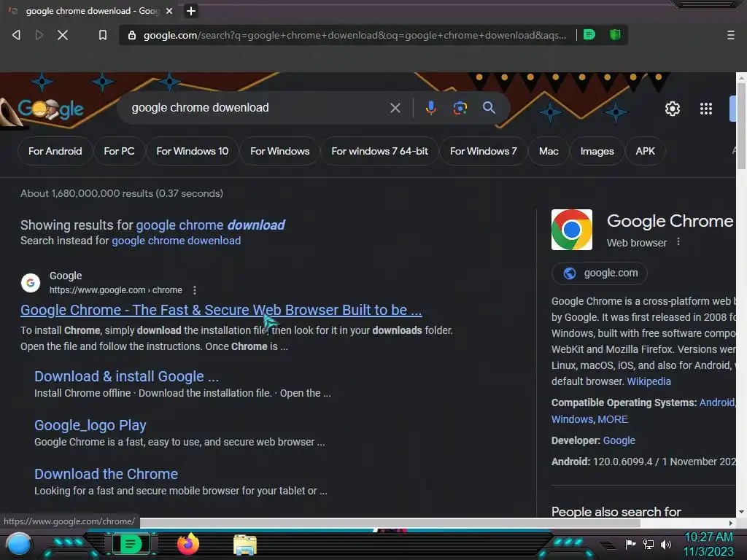Select the For PC filter chip
Screen dimensions: 747x560
(x=119, y=151)
